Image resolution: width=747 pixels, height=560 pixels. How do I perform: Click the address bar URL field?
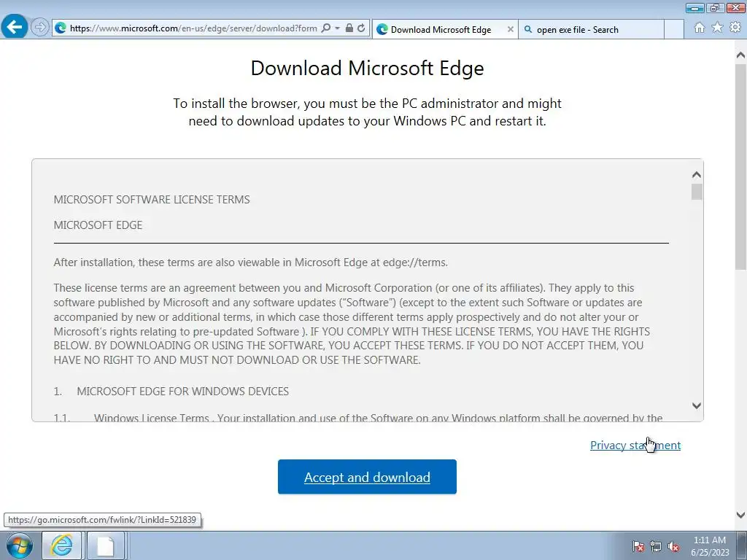(x=193, y=28)
